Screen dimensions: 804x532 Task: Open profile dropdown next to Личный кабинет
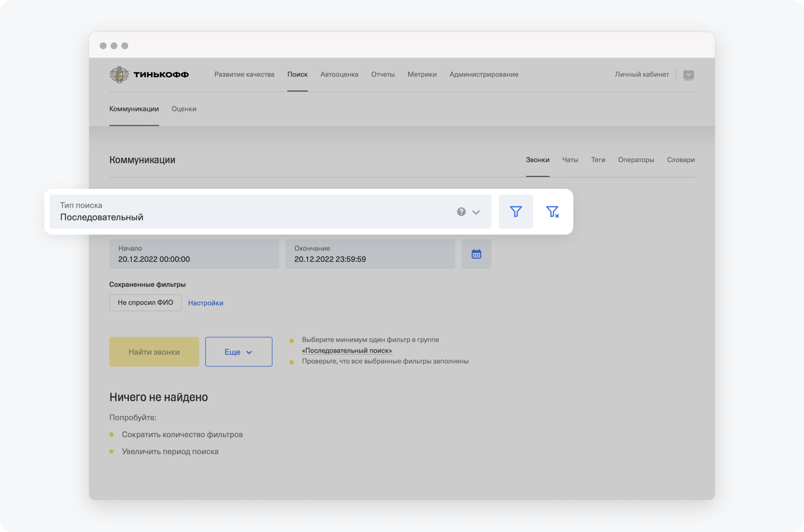tap(688, 75)
